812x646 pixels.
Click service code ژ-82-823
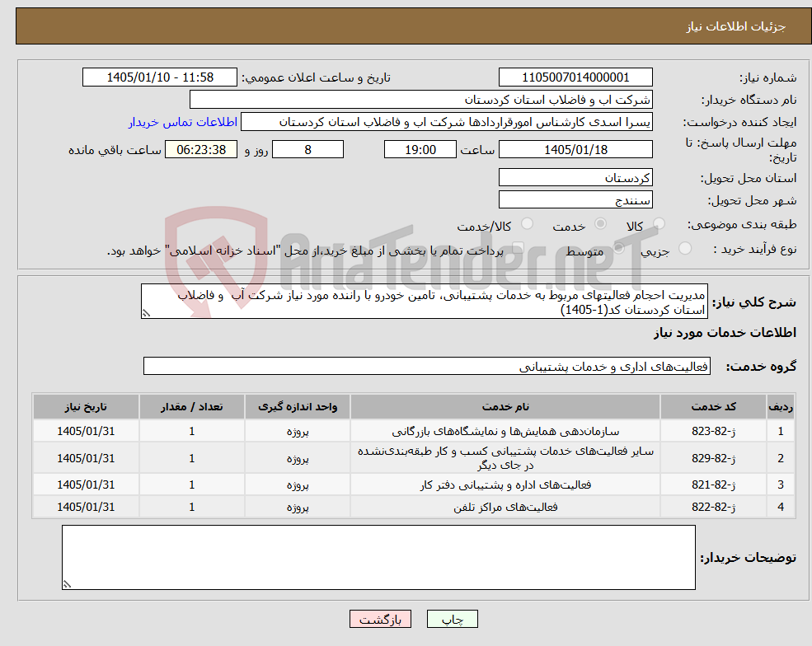coord(713,431)
